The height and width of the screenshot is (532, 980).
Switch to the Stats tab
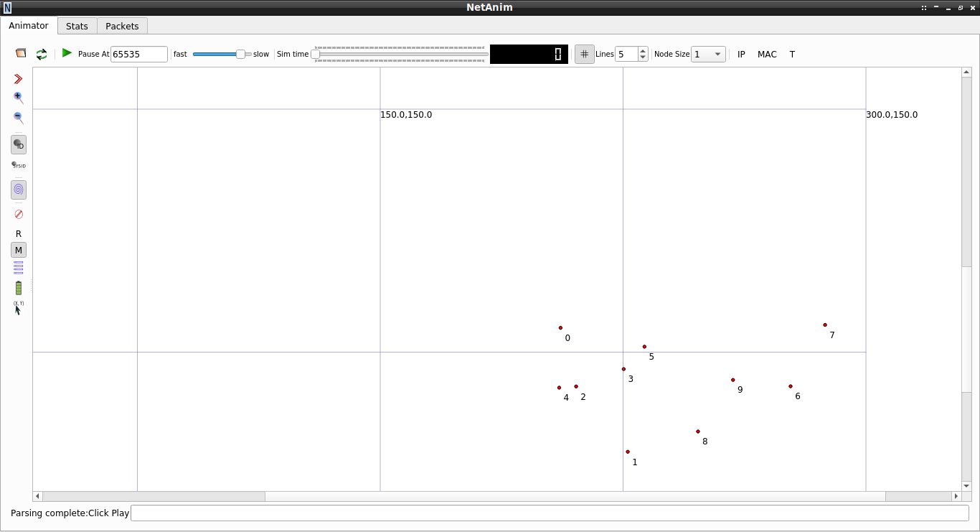point(77,25)
